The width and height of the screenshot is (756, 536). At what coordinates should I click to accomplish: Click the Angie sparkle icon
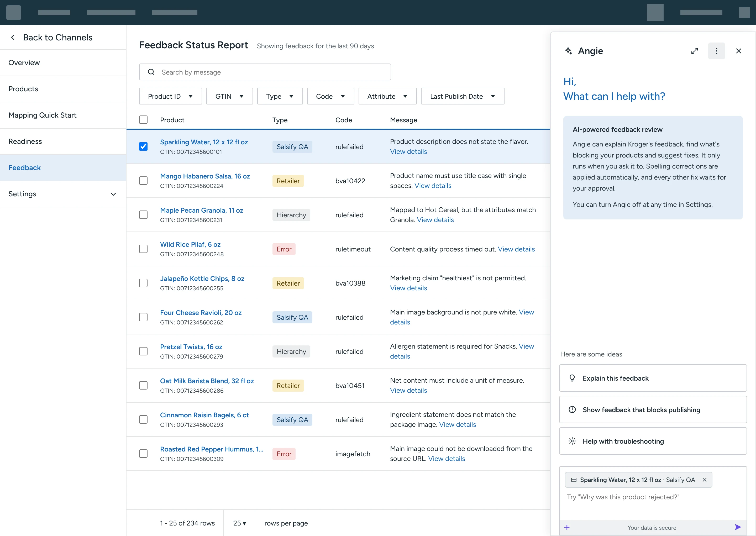click(x=569, y=51)
